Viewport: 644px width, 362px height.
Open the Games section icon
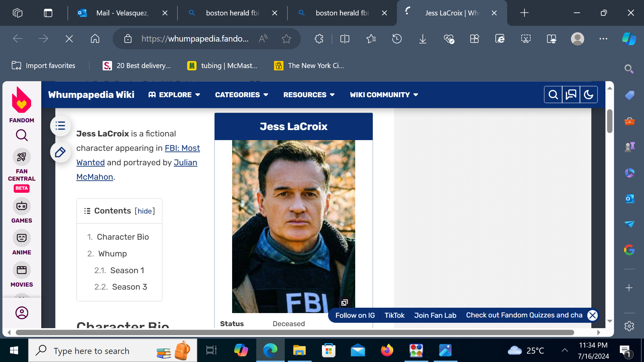(22, 206)
